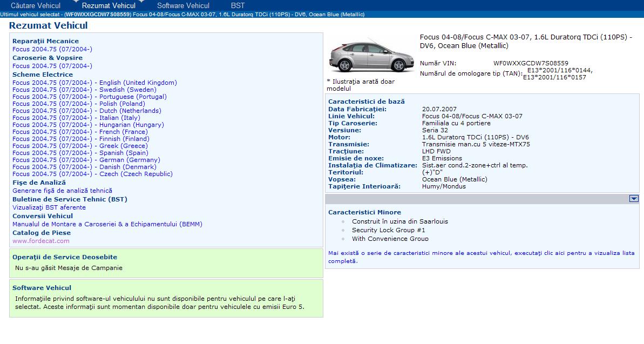Click Generare fișă de analiză tehnică
Image resolution: width=644 pixels, height=344 pixels.
62,191
